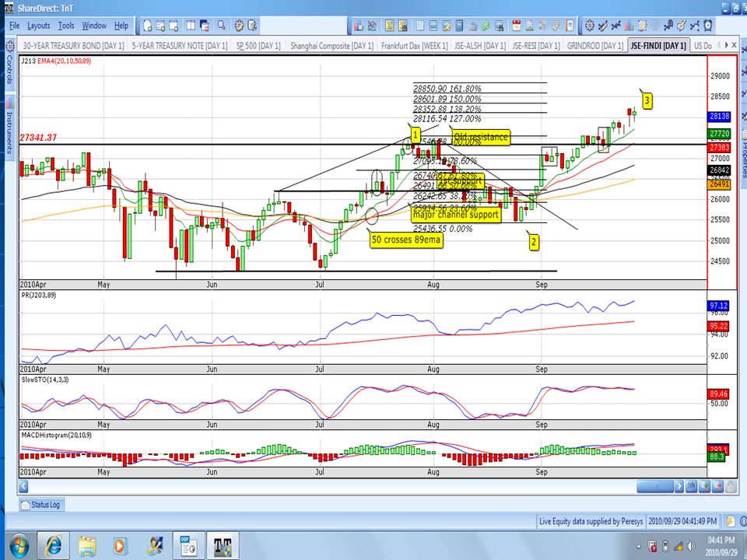Click the alarm clock toolbar icon
The height and width of the screenshot is (560, 747).
coord(708,26)
